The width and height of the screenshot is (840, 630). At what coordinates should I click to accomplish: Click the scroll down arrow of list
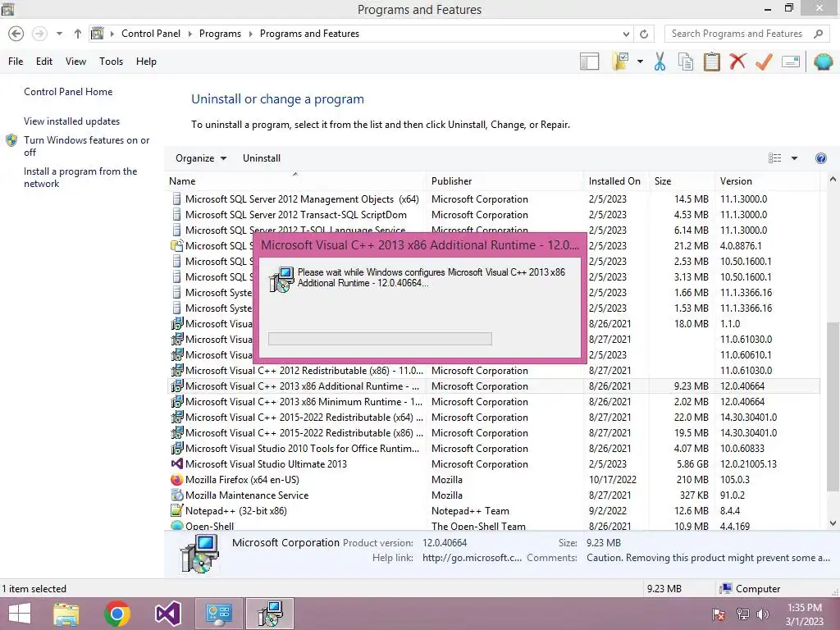click(833, 523)
